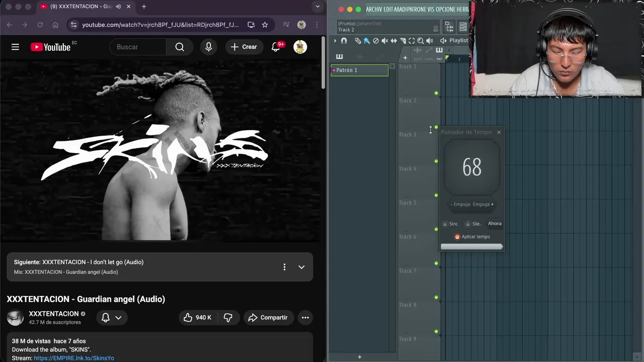Select the Slice tool in playlist toolbar
Viewport: 644px width, 362px height.
click(x=403, y=41)
